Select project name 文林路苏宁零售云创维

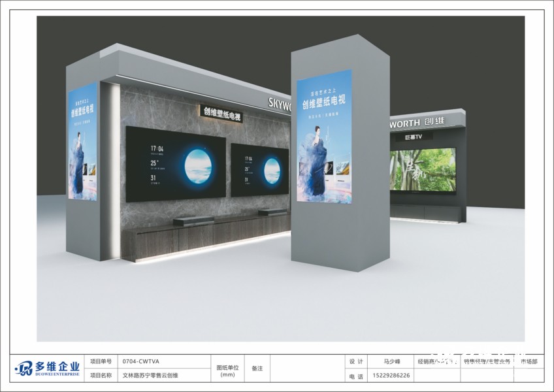(150, 376)
